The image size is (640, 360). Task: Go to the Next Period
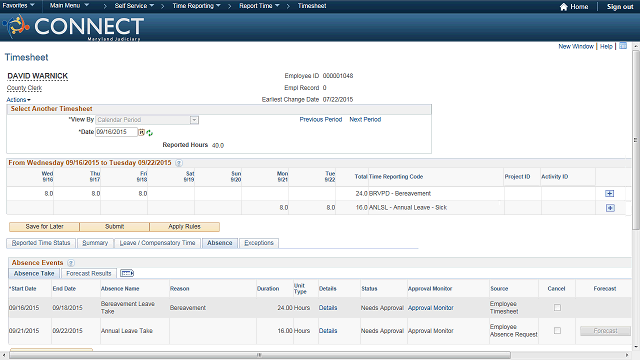tap(365, 120)
